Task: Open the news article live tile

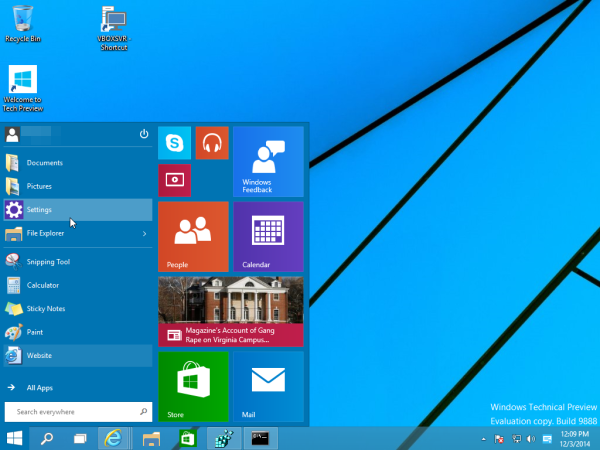Action: pyautogui.click(x=230, y=311)
